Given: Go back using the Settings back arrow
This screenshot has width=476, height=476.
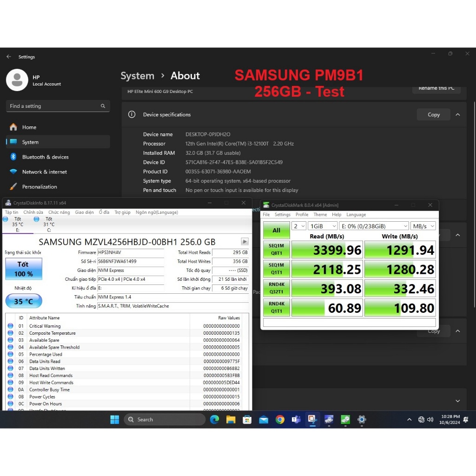Looking at the screenshot, I should click(9, 57).
